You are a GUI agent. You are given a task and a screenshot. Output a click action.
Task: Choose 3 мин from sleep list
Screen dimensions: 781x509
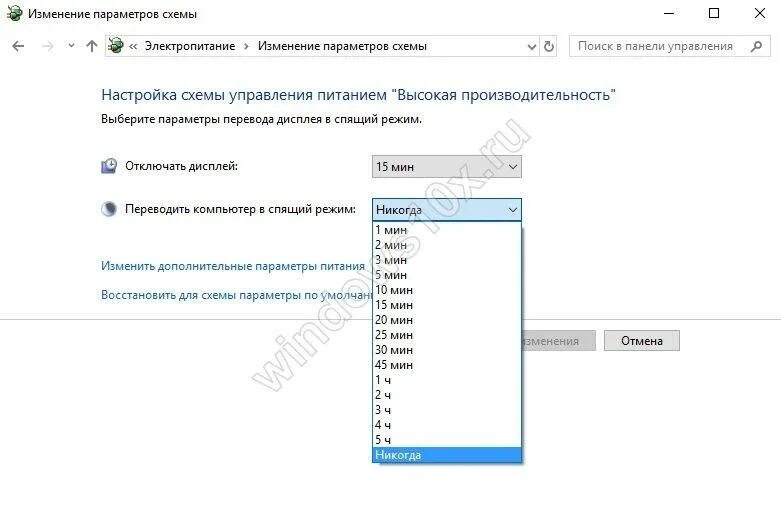pyautogui.click(x=447, y=260)
